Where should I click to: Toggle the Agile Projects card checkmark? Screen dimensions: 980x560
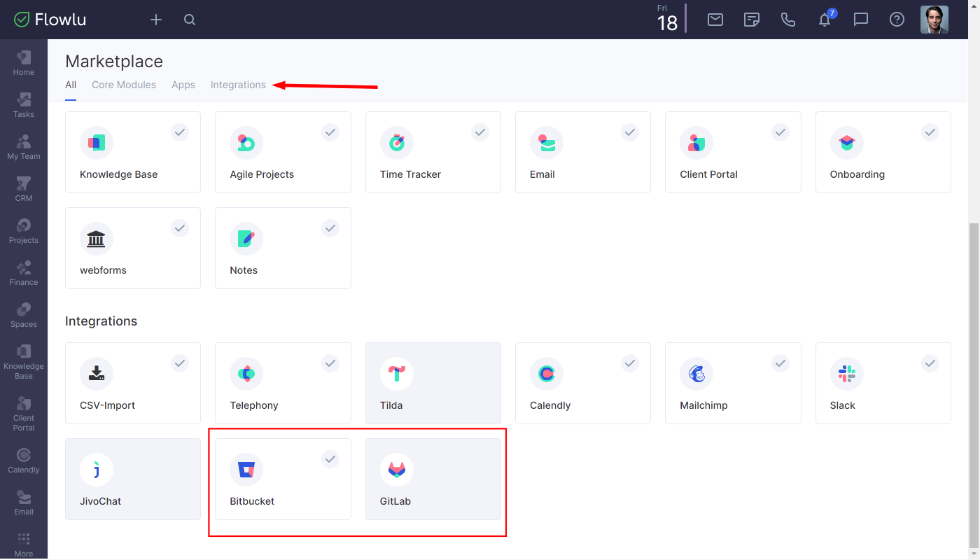(x=330, y=132)
